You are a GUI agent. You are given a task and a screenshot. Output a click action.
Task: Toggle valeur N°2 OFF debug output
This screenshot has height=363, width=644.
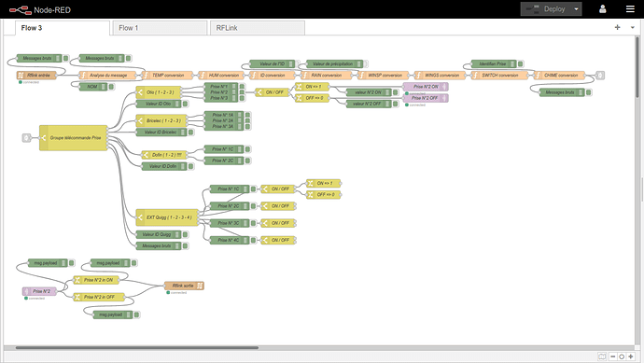[396, 104]
